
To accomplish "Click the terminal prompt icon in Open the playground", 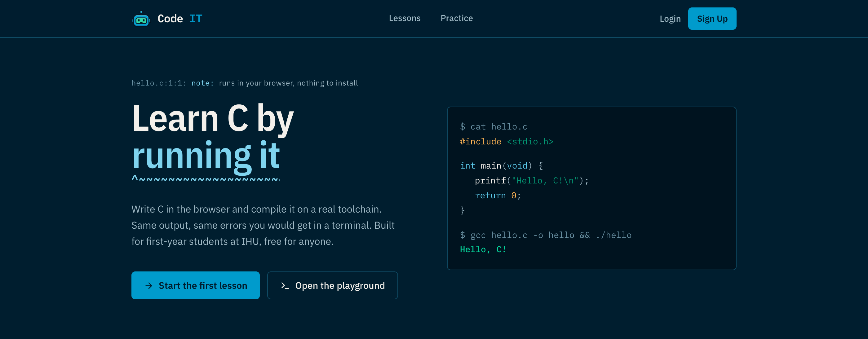I will point(285,285).
